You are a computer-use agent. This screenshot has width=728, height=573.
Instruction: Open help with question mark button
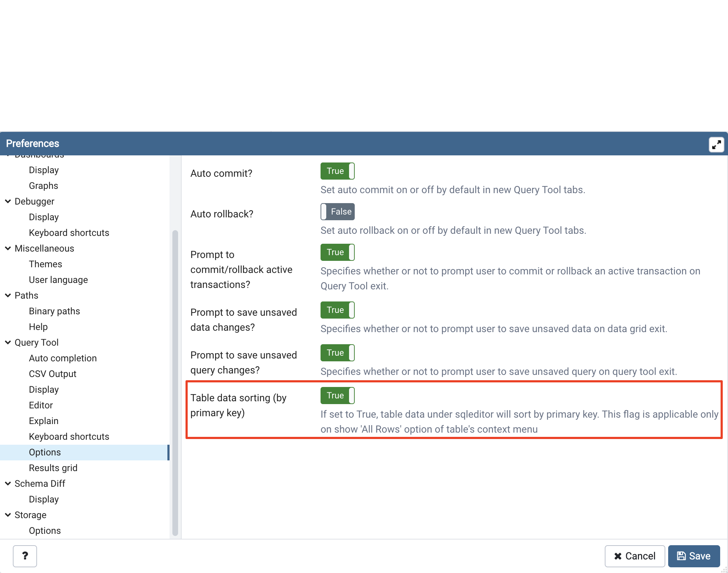coord(25,556)
